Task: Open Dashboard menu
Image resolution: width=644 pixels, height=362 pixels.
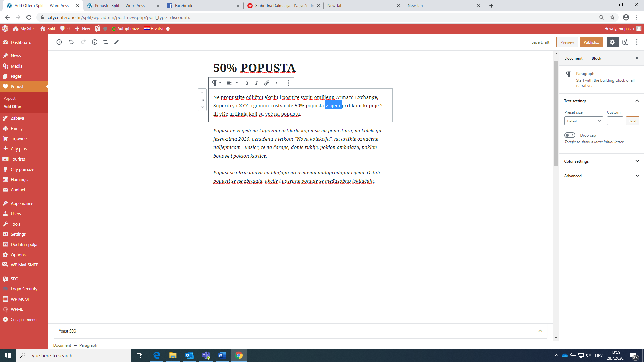Action: pos(24,42)
